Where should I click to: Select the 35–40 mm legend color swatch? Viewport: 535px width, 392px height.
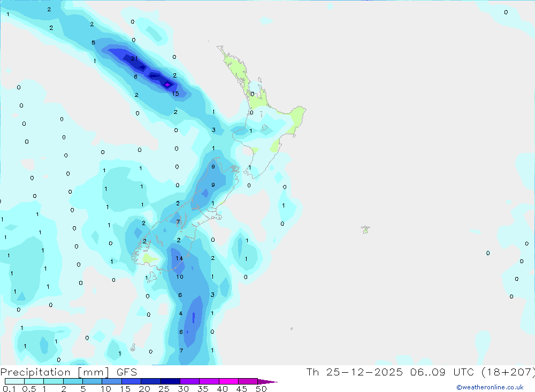209,381
